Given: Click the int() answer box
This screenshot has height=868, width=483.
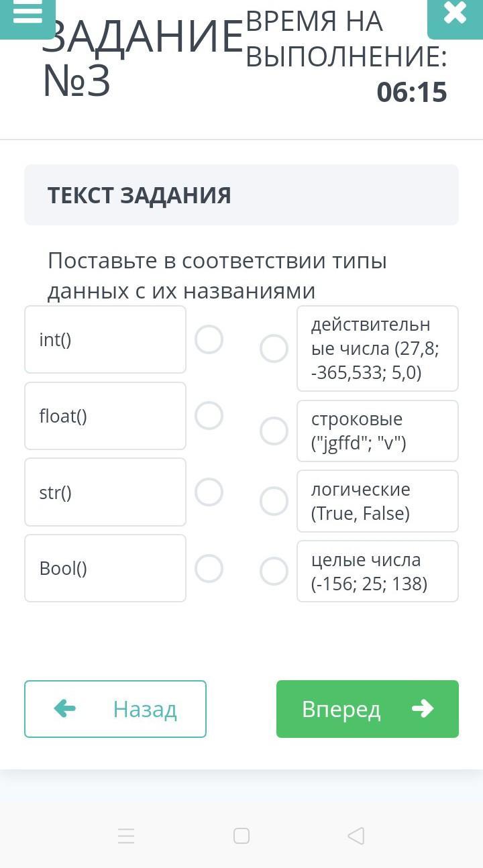Looking at the screenshot, I should point(105,339).
